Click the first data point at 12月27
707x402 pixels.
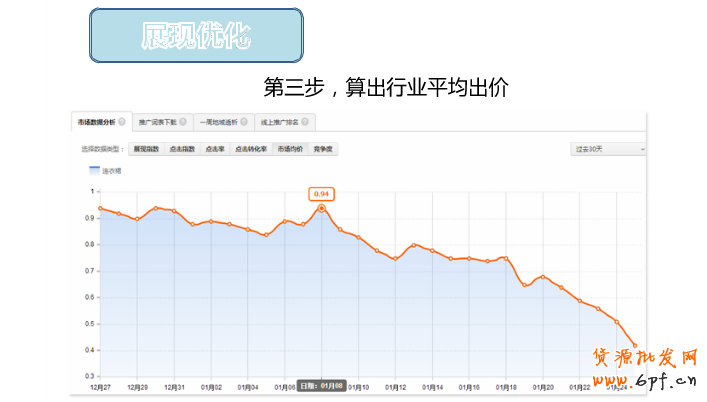100,208
